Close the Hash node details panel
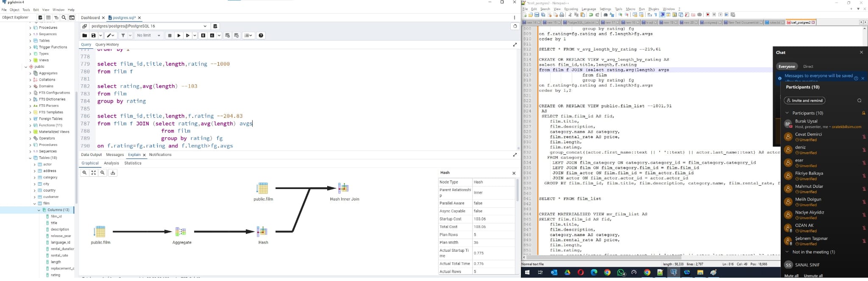This screenshot has width=868, height=281. click(514, 173)
